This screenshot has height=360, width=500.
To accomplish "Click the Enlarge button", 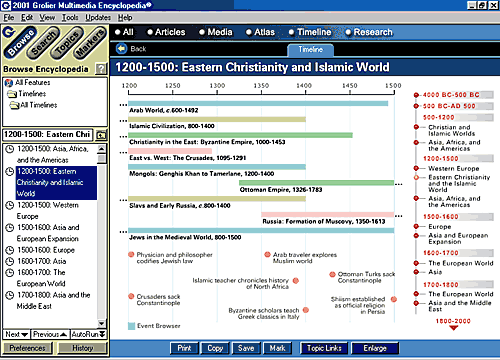I will coord(375,348).
